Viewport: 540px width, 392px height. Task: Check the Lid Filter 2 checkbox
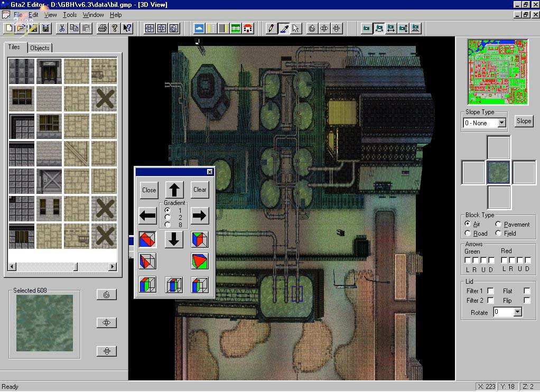pos(491,301)
